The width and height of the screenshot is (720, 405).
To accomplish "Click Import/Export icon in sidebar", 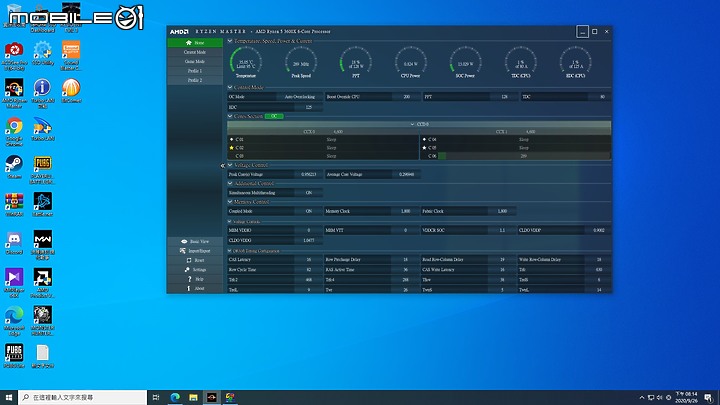I will (183, 251).
